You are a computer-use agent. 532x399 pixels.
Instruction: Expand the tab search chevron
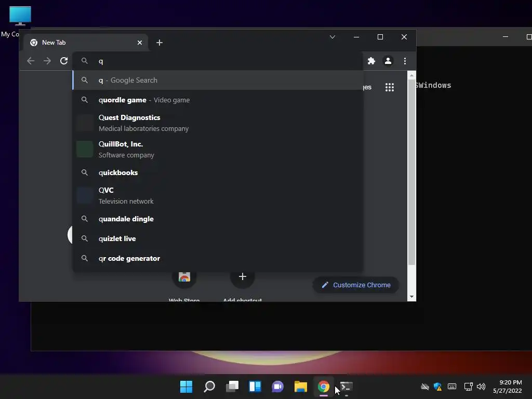pyautogui.click(x=332, y=37)
